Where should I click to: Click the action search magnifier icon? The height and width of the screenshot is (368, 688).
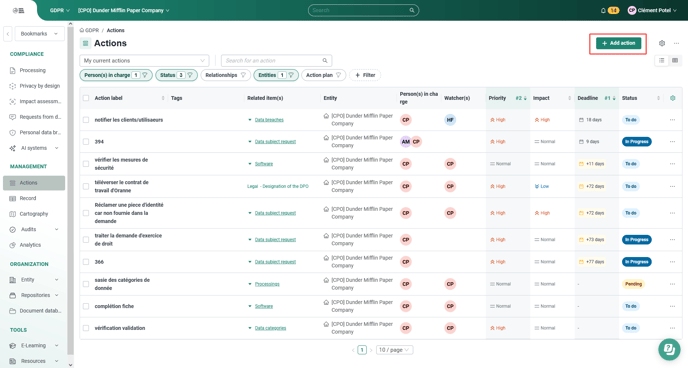tap(325, 61)
